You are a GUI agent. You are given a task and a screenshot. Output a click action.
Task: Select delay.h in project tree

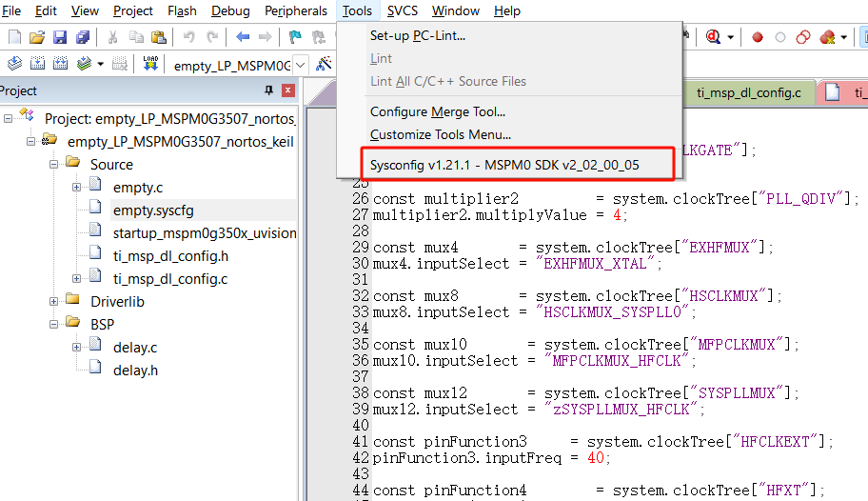(x=135, y=371)
